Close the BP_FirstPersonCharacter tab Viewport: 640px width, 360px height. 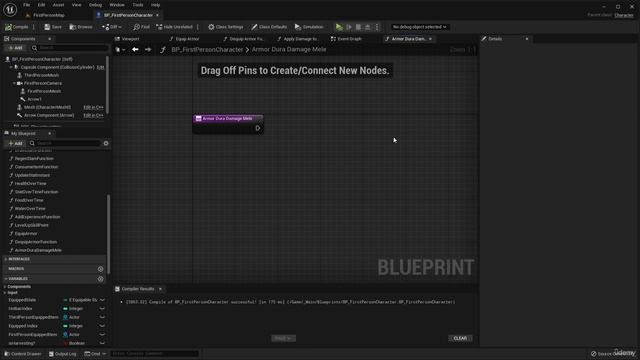click(x=158, y=15)
